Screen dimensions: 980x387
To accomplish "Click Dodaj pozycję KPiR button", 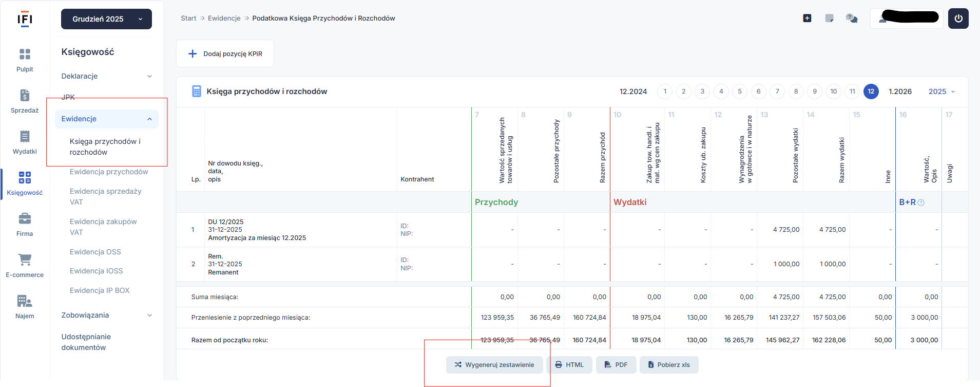I will click(x=225, y=53).
